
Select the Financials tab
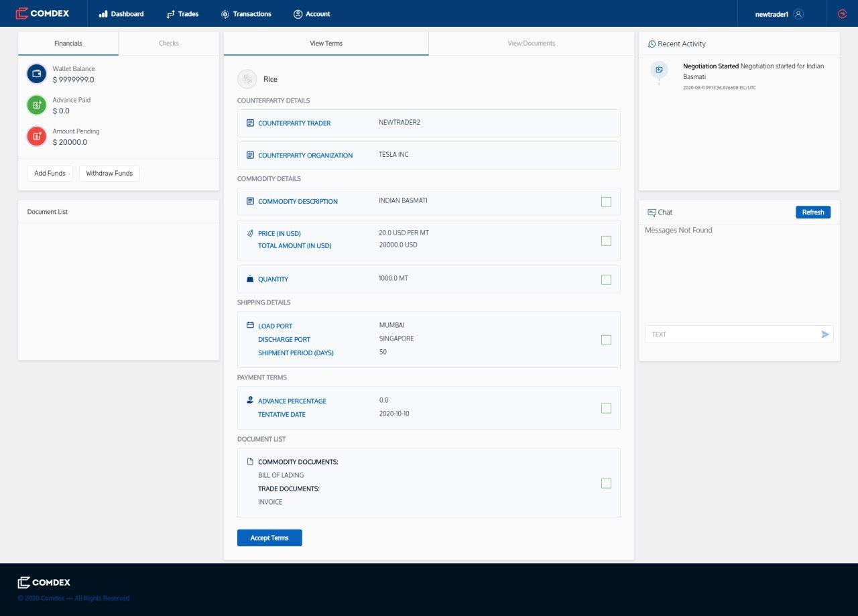click(68, 44)
